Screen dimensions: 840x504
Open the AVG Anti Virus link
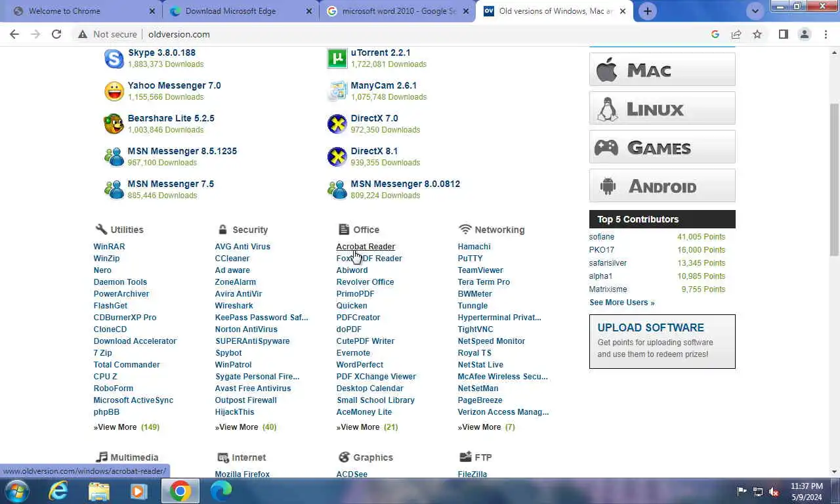[243, 247]
